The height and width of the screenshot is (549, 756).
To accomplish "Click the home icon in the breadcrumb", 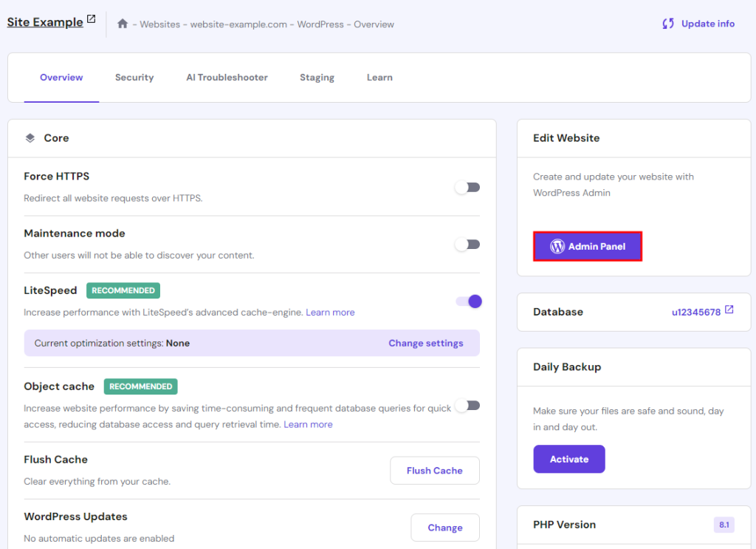I will pyautogui.click(x=123, y=24).
